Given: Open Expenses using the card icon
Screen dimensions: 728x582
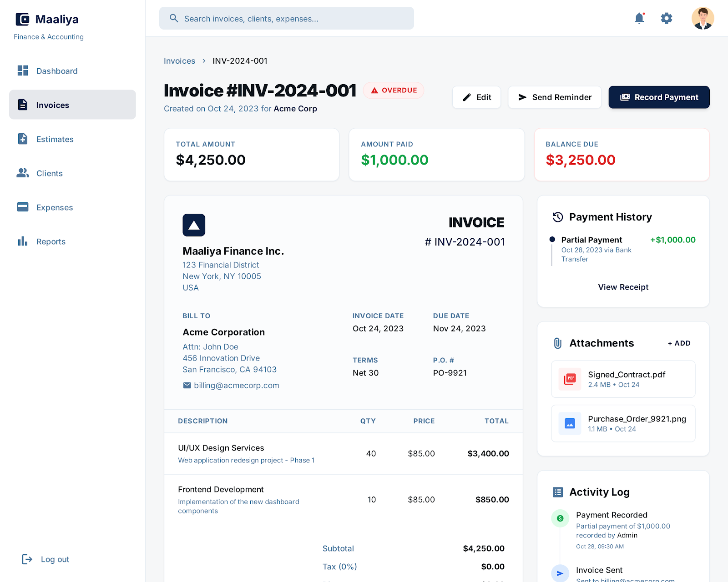Looking at the screenshot, I should [22, 207].
